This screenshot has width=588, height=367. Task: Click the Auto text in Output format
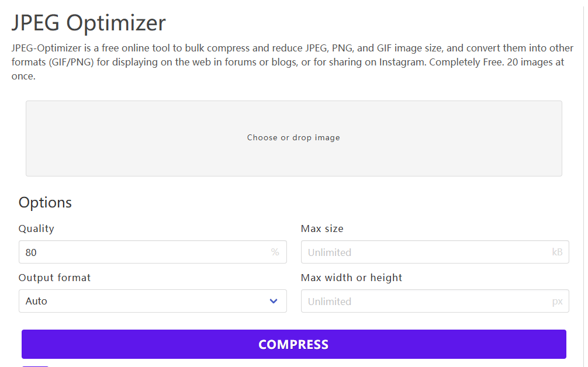coord(36,301)
